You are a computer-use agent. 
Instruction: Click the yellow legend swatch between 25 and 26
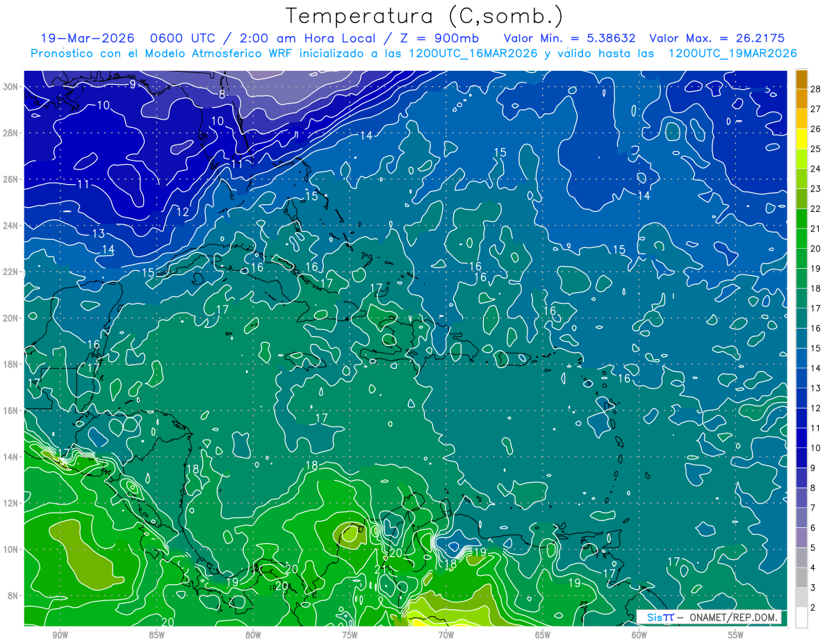click(801, 139)
